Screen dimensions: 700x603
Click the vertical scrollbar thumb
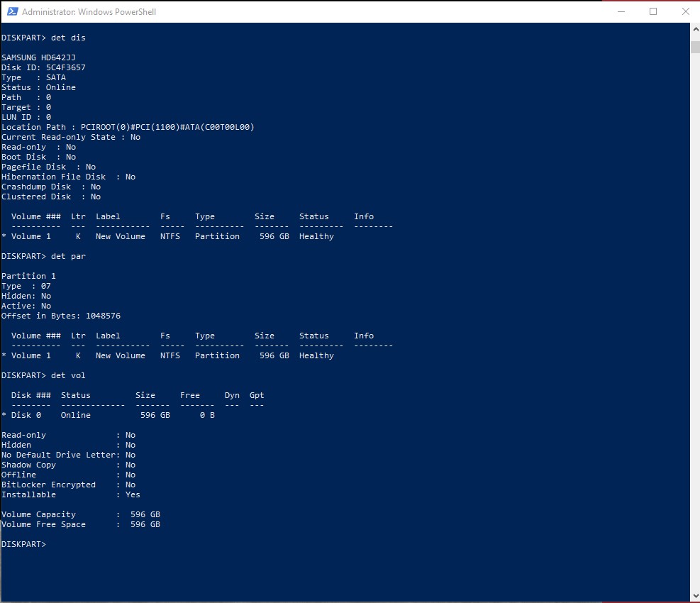coord(695,47)
